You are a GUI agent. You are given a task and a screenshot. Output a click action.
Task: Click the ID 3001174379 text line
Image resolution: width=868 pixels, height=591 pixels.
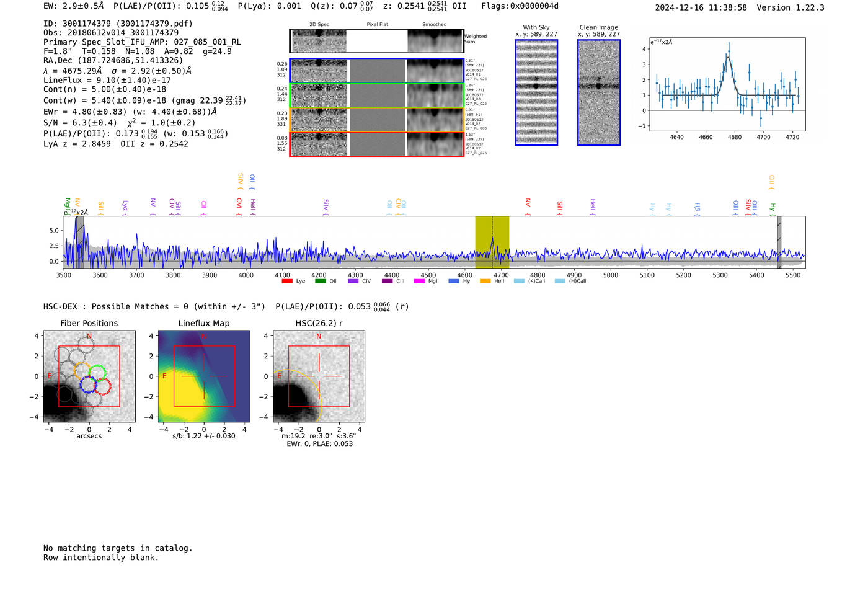pos(118,24)
